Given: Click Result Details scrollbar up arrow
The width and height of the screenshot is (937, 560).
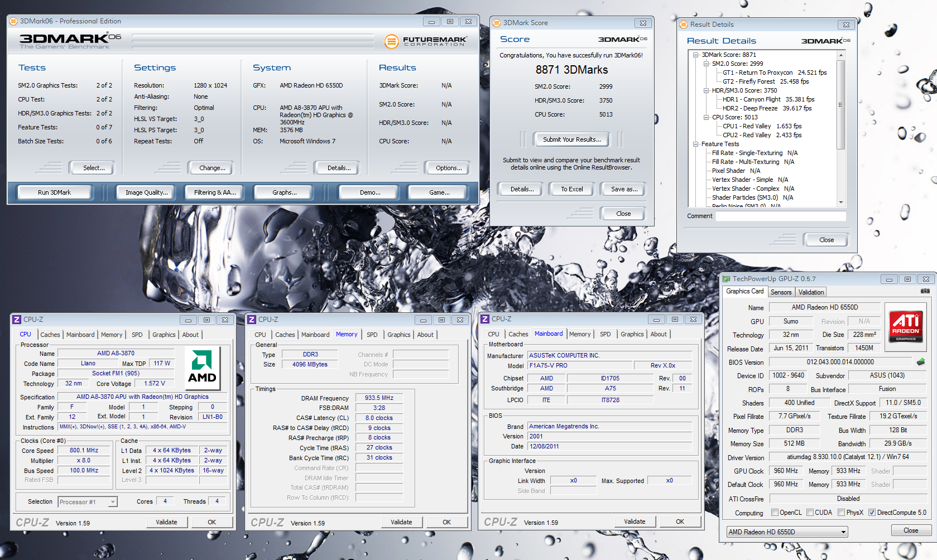Looking at the screenshot, I should tap(840, 55).
